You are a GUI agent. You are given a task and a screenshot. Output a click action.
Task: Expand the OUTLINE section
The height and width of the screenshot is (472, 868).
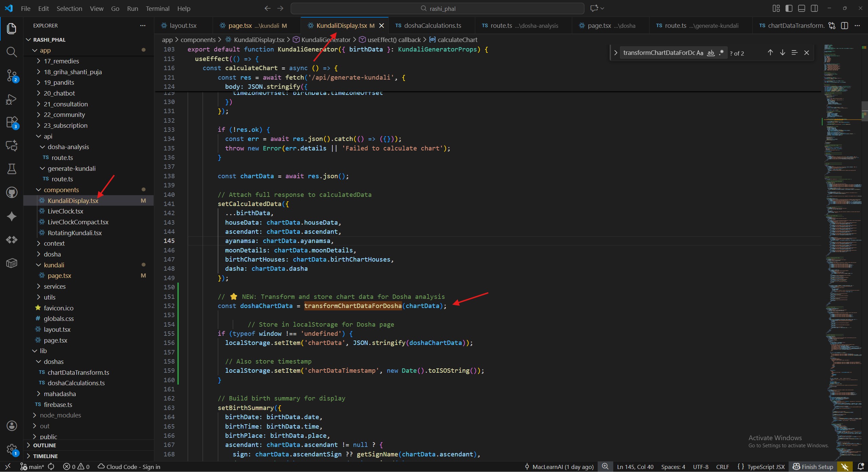pyautogui.click(x=44, y=445)
